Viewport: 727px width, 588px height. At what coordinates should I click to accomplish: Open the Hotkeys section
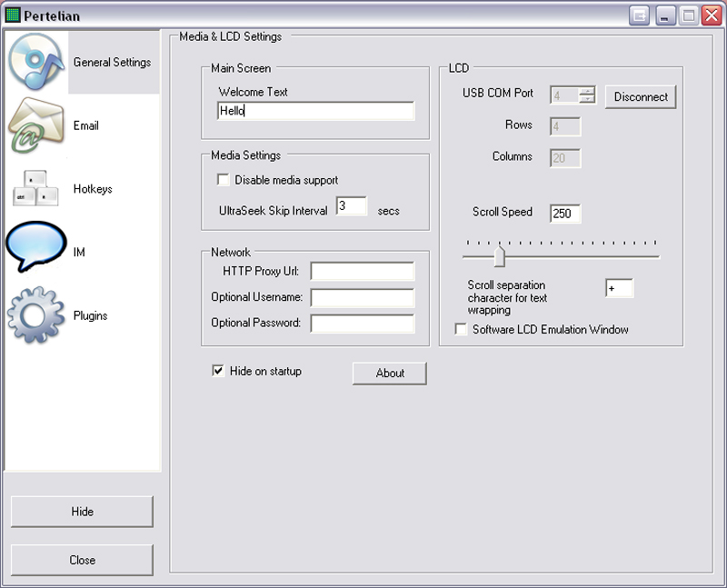(x=93, y=189)
